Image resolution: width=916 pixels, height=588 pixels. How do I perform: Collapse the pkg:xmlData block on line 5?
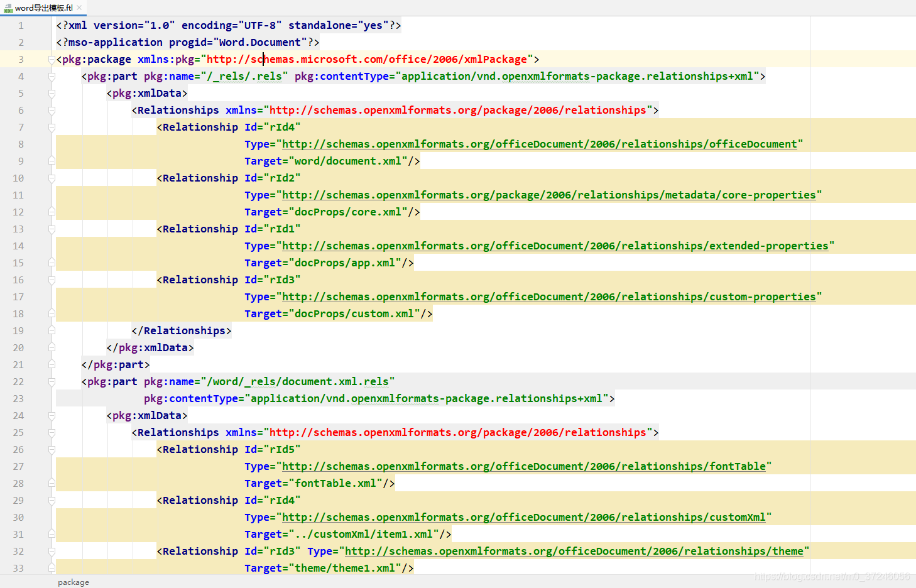52,94
